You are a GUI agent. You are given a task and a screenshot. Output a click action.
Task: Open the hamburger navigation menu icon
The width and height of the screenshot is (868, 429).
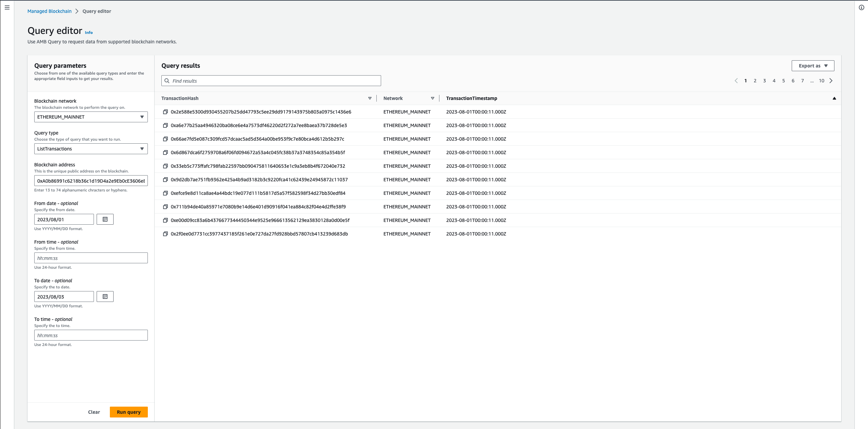[7, 7]
